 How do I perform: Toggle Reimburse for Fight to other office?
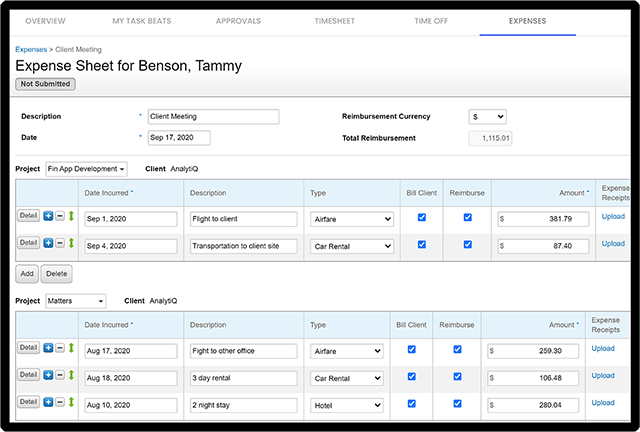point(458,349)
